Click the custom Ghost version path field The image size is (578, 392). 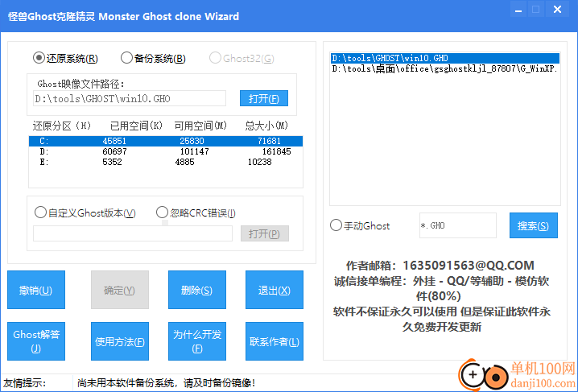133,233
